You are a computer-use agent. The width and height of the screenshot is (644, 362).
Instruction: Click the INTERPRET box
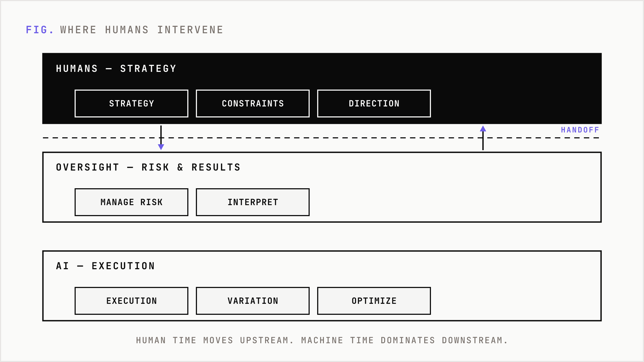tap(253, 202)
